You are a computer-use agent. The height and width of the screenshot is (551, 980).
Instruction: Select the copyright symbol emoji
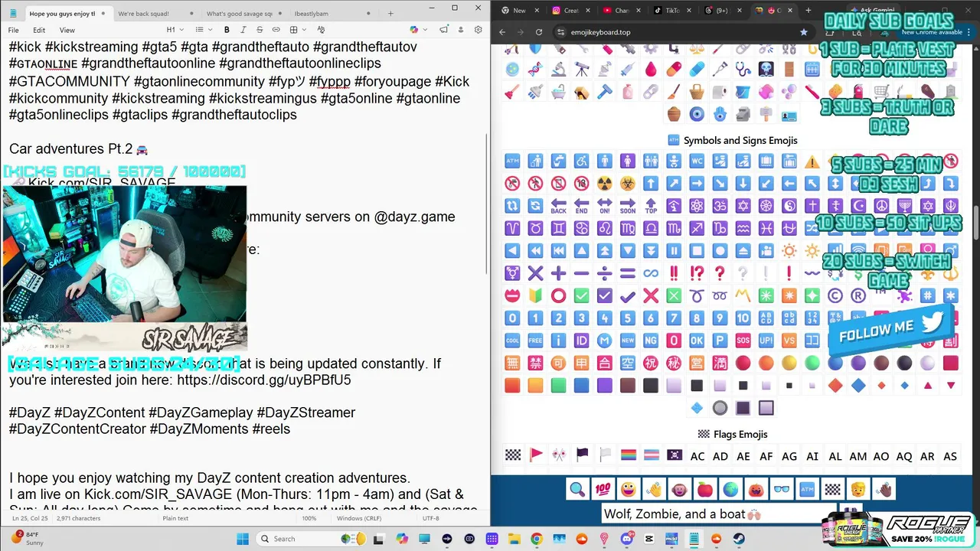click(x=835, y=295)
